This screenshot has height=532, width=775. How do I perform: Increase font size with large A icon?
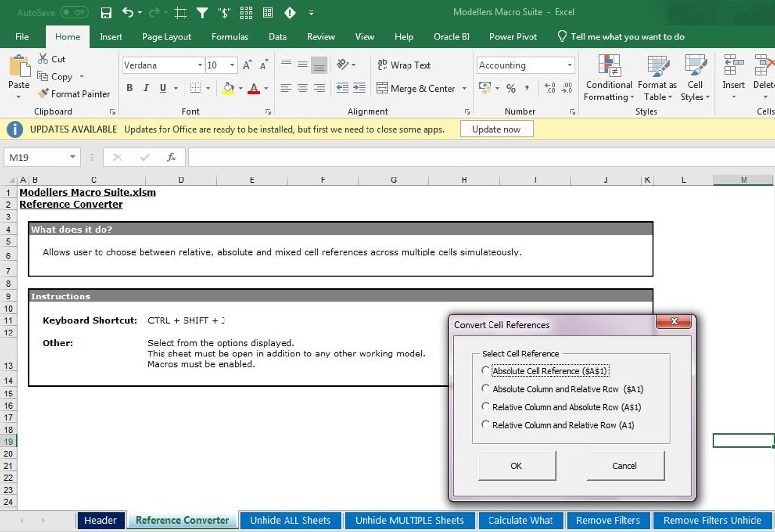point(247,65)
